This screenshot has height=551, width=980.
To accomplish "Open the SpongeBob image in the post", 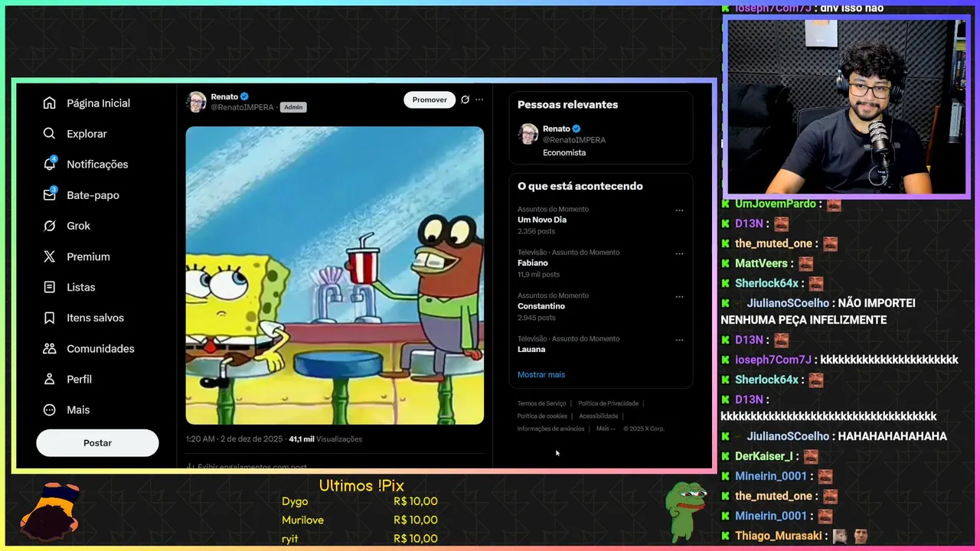I will [x=335, y=275].
